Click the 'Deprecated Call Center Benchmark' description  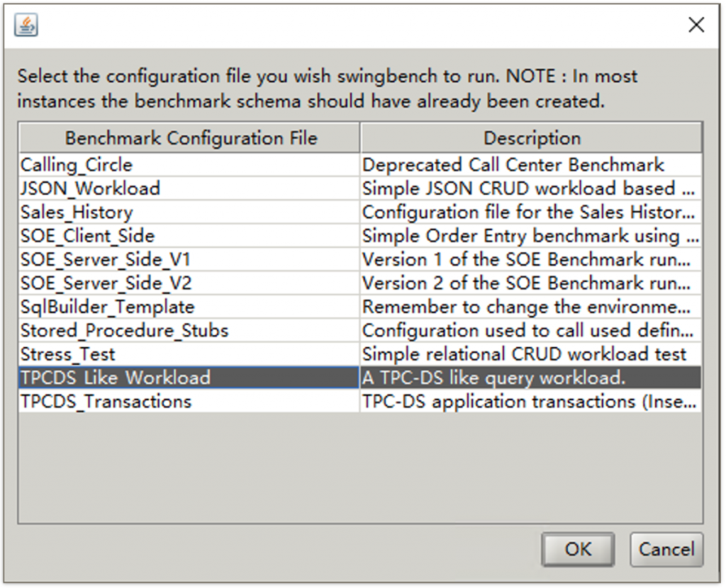click(x=513, y=165)
